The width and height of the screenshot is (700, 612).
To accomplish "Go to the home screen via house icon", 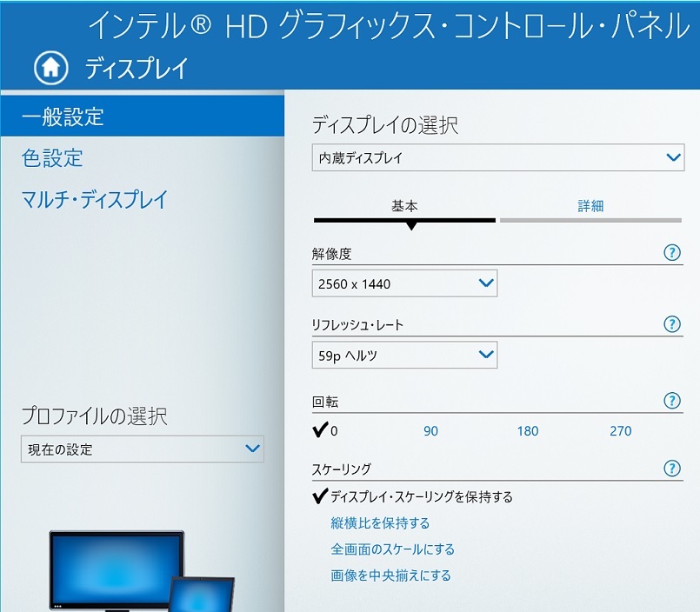I will click(51, 68).
